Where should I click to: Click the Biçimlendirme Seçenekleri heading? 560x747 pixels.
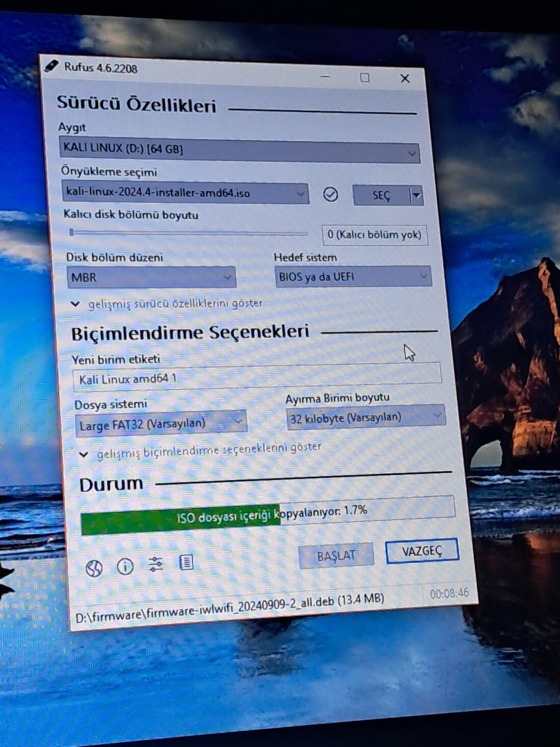click(190, 332)
